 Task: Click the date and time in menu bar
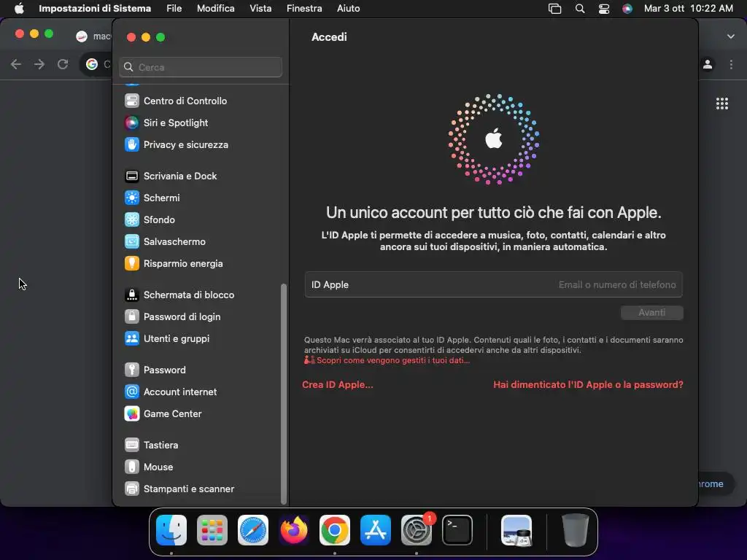(x=689, y=9)
